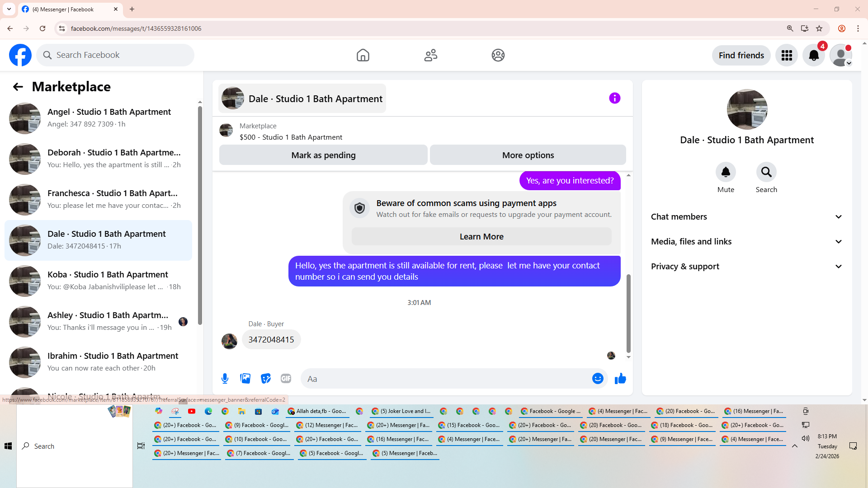
Task: Click the chat messages scrollbar
Action: pyautogui.click(x=628, y=312)
